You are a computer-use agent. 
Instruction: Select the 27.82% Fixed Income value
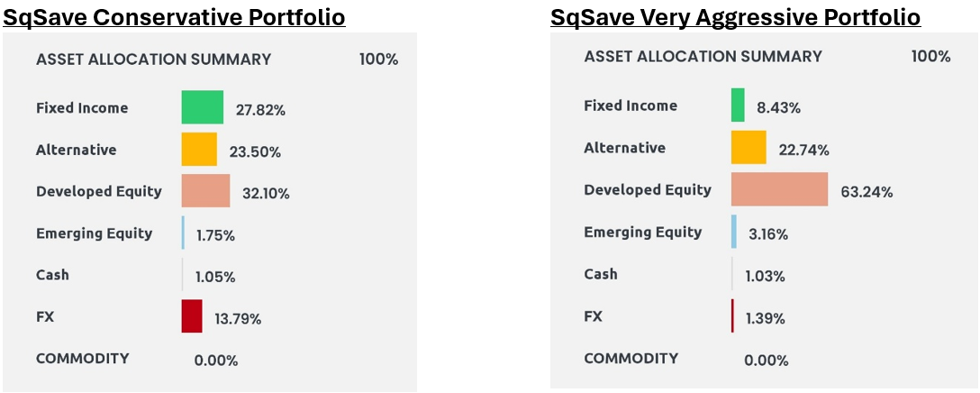click(260, 110)
